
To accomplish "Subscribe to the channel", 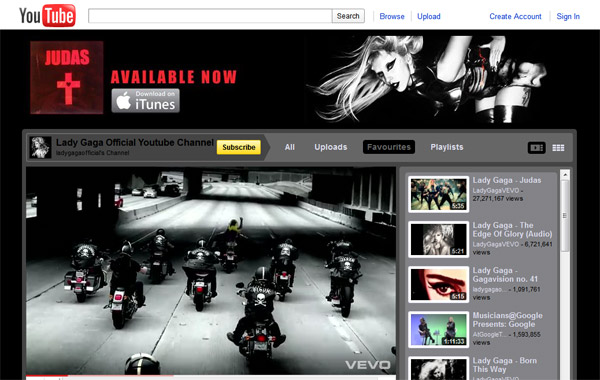I will pos(239,147).
